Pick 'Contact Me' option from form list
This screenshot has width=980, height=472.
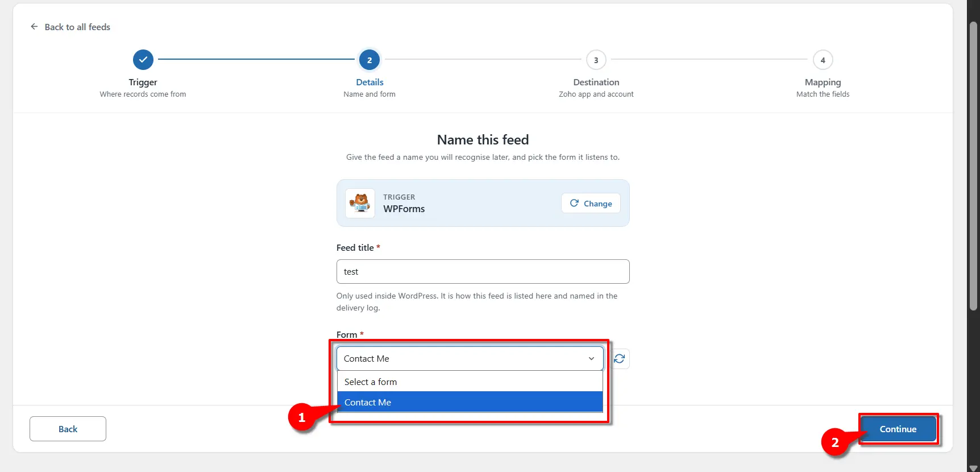[470, 402]
